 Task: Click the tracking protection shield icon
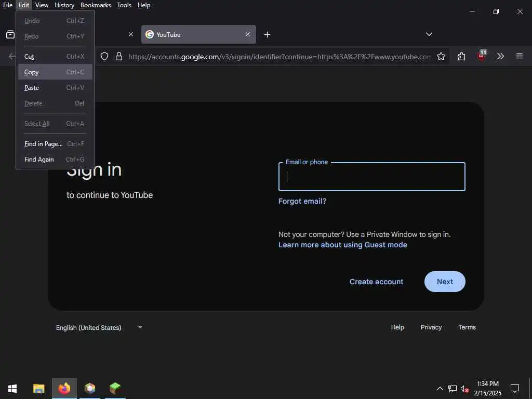click(x=104, y=56)
